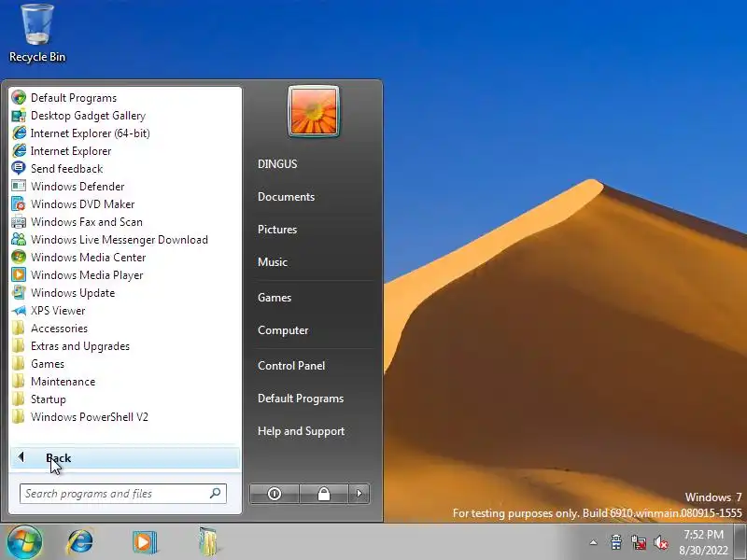
Task: Open the clock showing 7:52 PM
Action: pyautogui.click(x=704, y=542)
